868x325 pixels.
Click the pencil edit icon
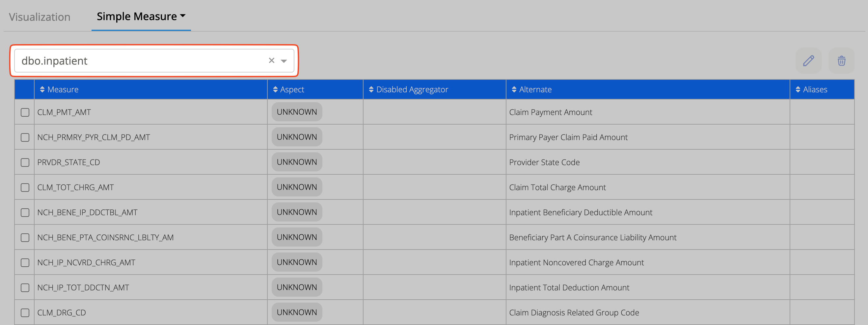click(x=808, y=61)
